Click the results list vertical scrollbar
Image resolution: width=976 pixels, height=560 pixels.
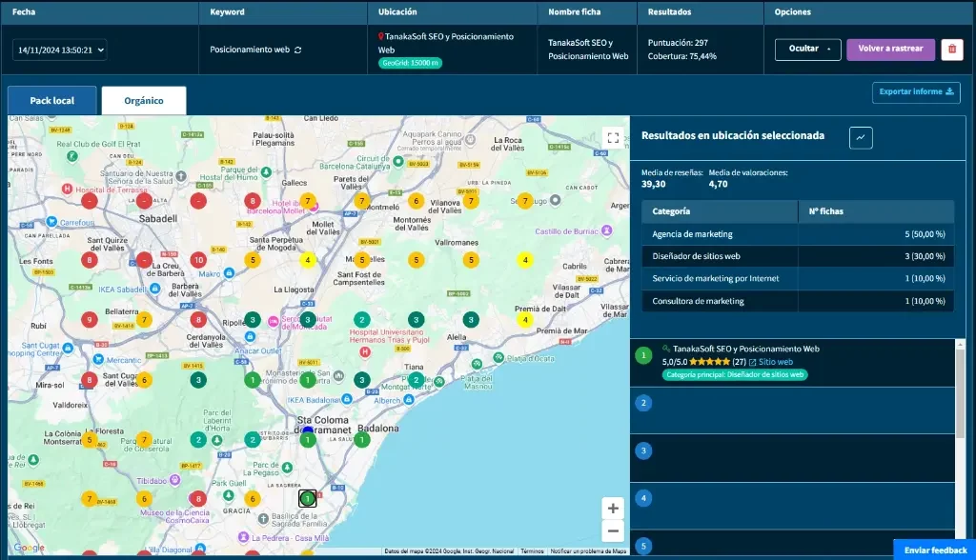coord(960,390)
